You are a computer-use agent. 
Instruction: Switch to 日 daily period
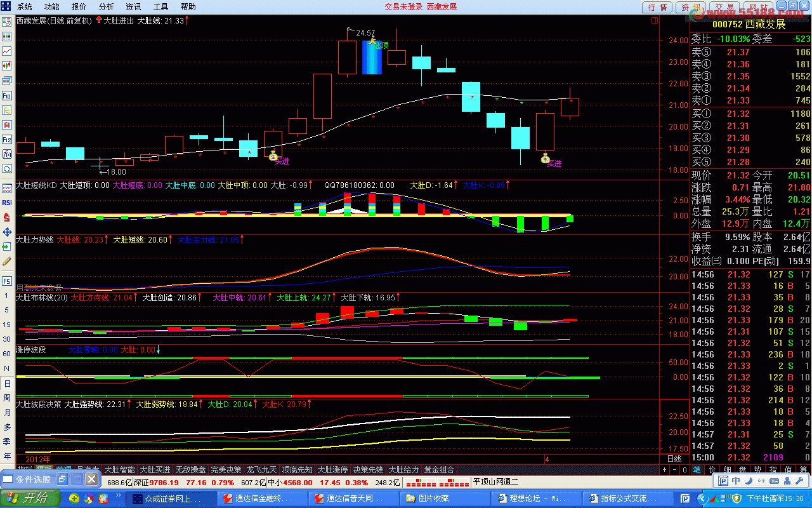(7, 384)
